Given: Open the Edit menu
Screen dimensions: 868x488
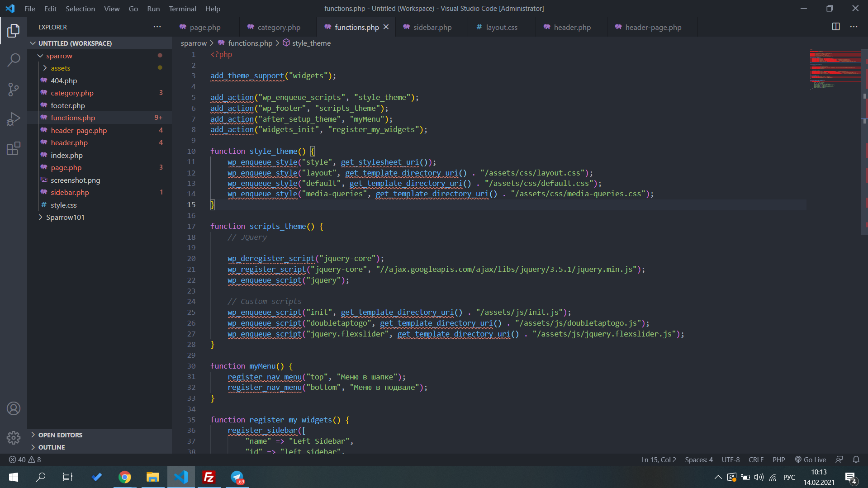Looking at the screenshot, I should 50,8.
